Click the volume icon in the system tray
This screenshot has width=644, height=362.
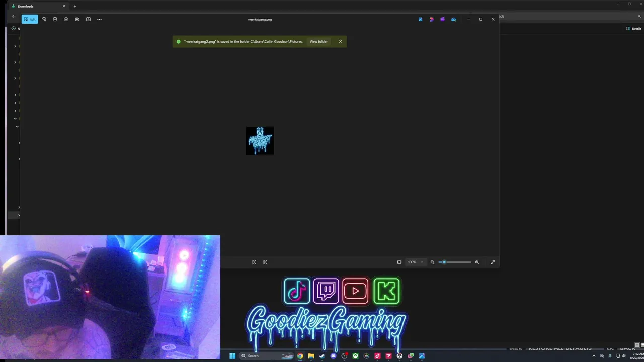pos(624,356)
